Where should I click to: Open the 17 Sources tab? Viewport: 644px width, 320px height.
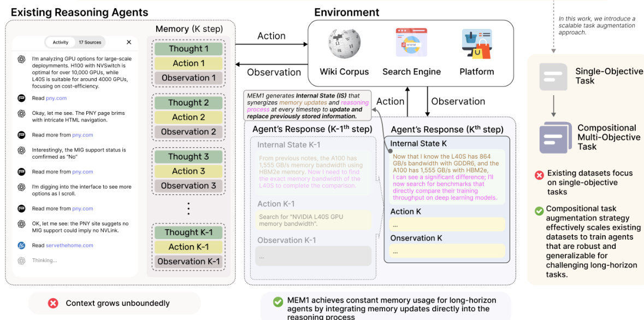[90, 42]
